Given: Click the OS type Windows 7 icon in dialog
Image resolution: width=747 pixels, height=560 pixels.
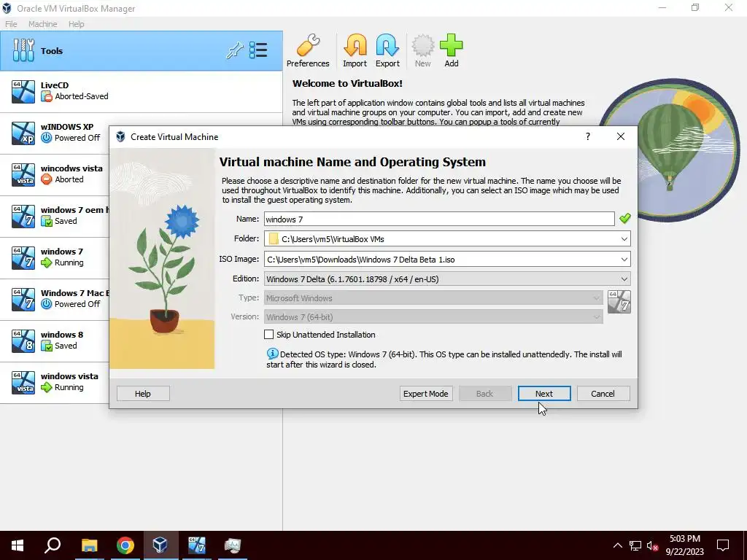Looking at the screenshot, I should coord(619,302).
